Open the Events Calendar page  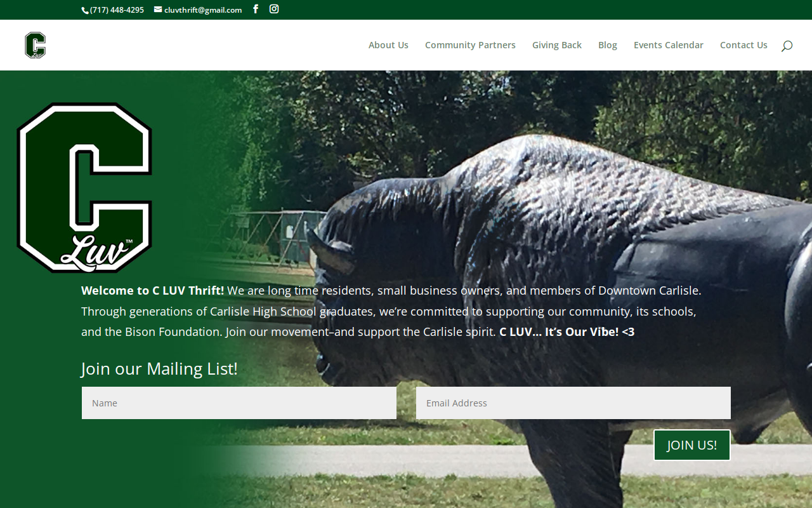[x=669, y=45]
